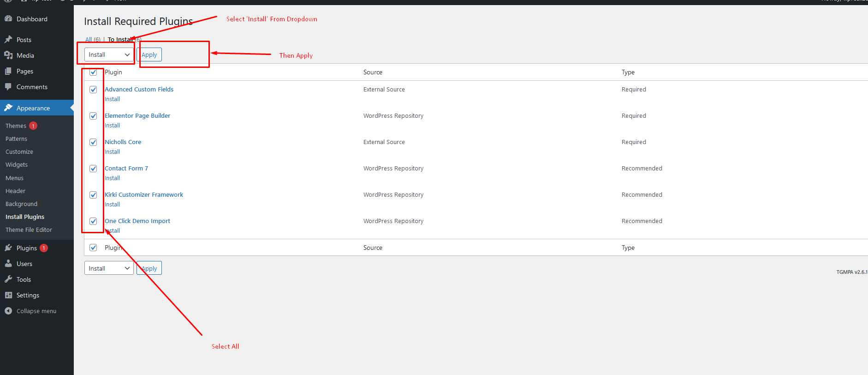
Task: Toggle the Nicholls Core checkbox
Action: tap(93, 142)
